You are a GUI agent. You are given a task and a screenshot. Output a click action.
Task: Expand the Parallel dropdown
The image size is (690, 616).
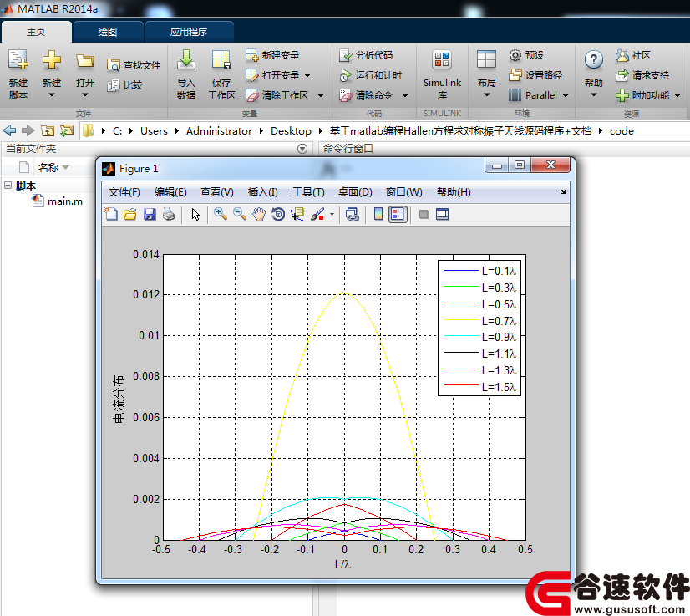pyautogui.click(x=566, y=95)
